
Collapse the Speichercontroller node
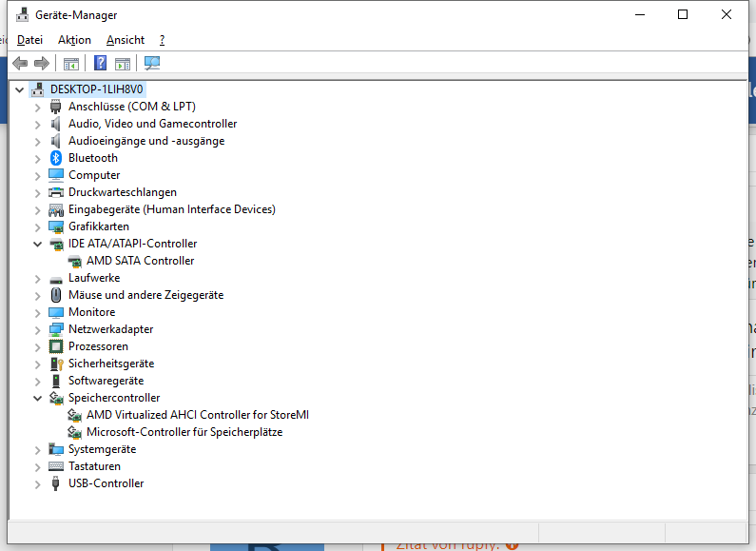pyautogui.click(x=37, y=398)
